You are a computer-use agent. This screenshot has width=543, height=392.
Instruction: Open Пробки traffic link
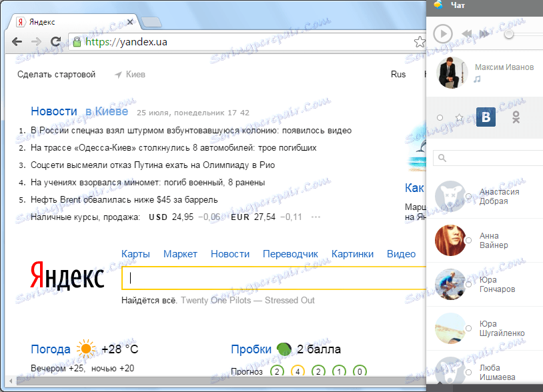coord(251,349)
